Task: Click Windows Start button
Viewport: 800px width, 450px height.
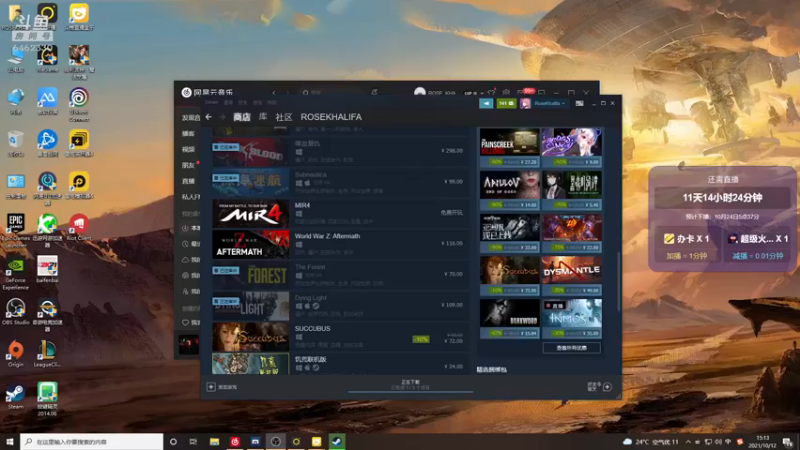Action: [x=10, y=441]
